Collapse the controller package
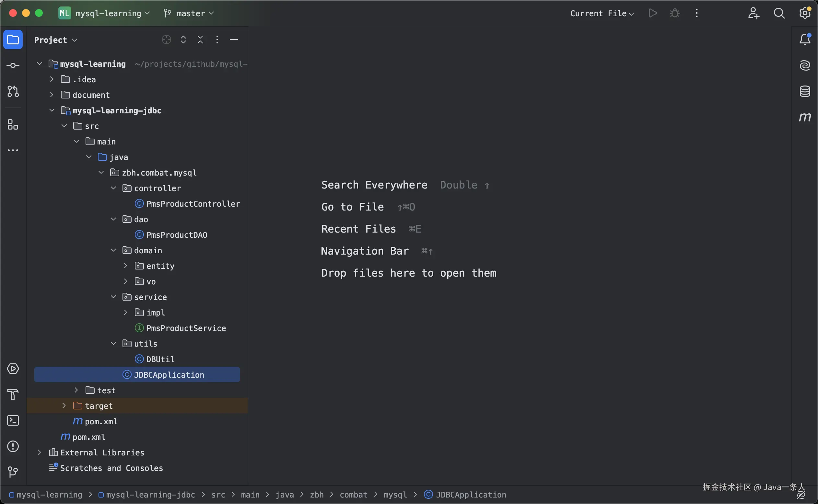The width and height of the screenshot is (818, 504). (113, 188)
